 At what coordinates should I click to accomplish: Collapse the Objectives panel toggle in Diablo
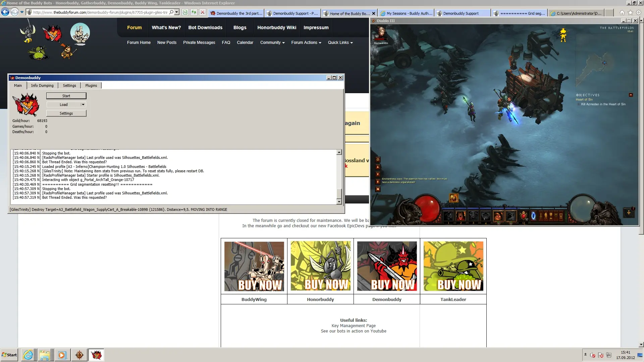[631, 95]
